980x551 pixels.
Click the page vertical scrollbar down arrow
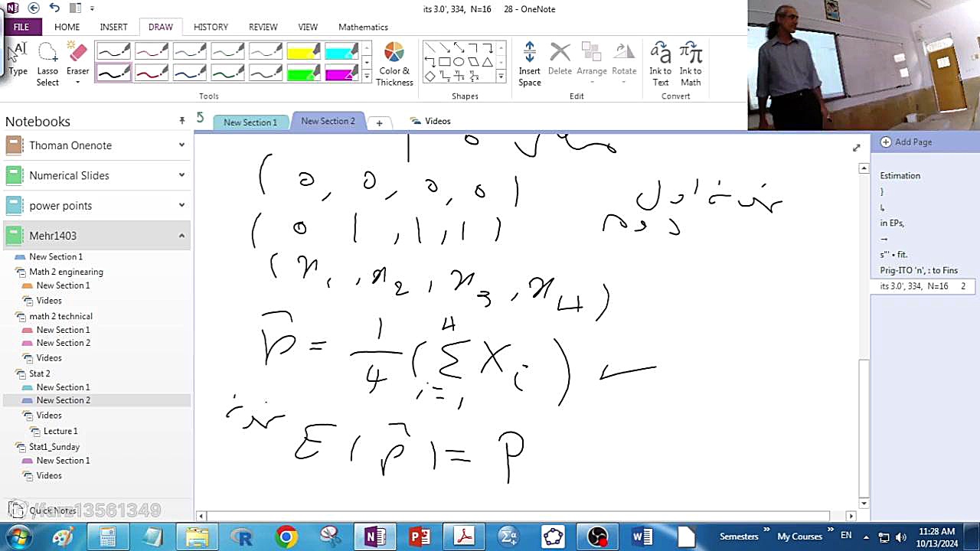[x=864, y=503]
